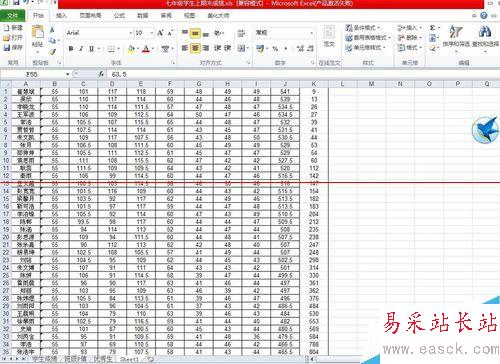Switch to the Formulas 公式 tab
Screen dimensions: 500x364
[119, 15]
